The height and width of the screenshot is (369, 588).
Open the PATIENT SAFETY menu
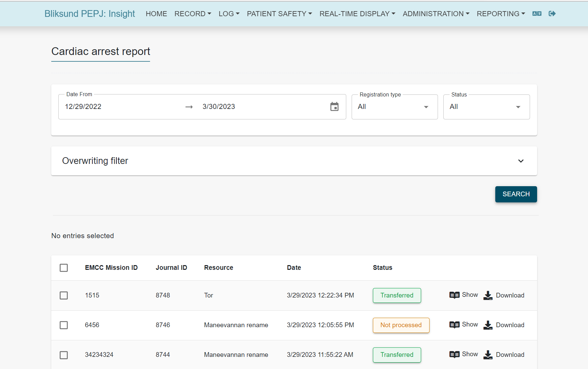(280, 14)
